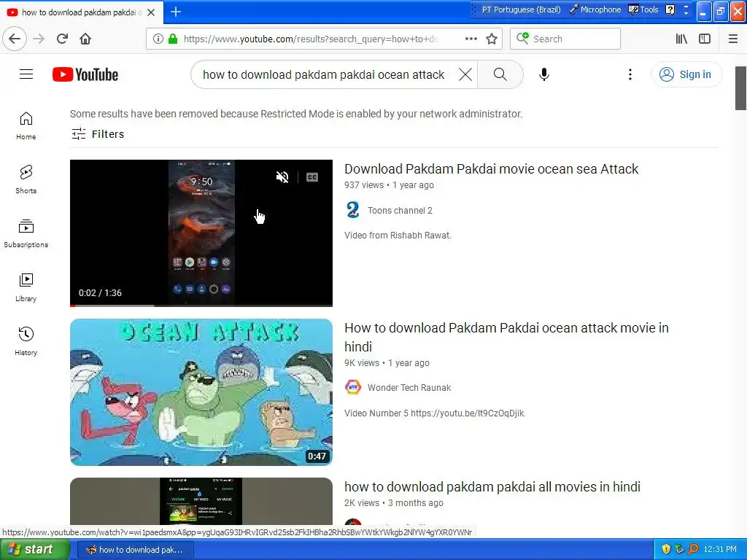Go forward with the browser forward arrow
This screenshot has height=560, width=747.
point(39,39)
